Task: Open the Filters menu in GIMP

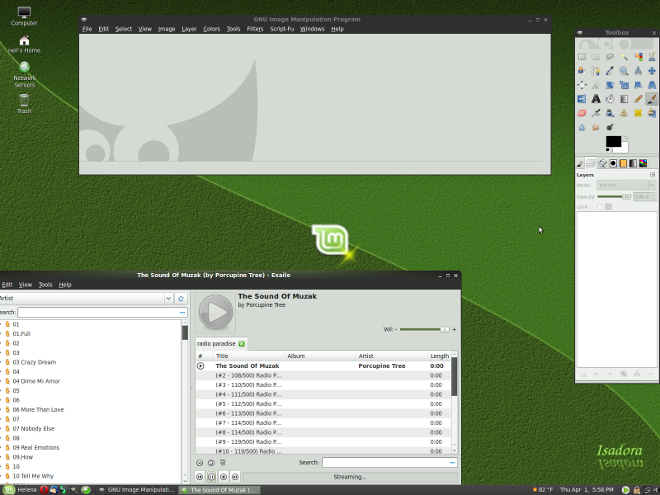Action: [255, 29]
